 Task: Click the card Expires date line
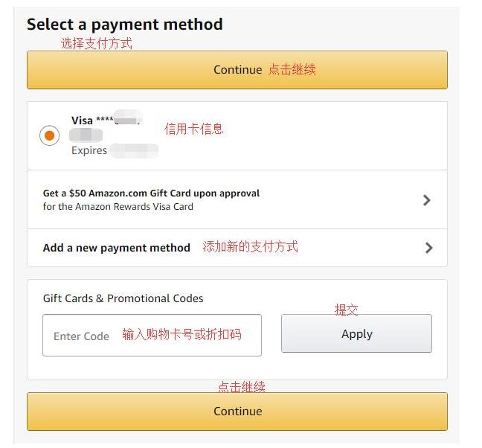click(x=115, y=150)
